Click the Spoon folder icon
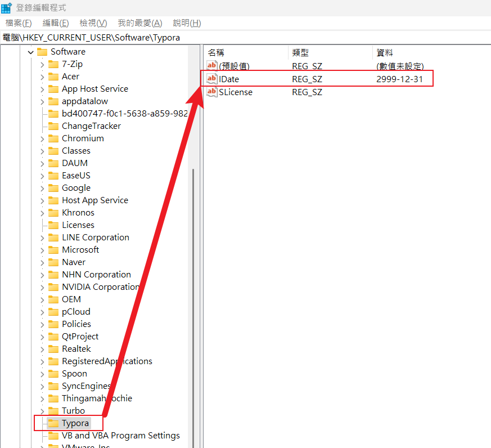Viewport: 491px width, 448px height. (x=53, y=374)
